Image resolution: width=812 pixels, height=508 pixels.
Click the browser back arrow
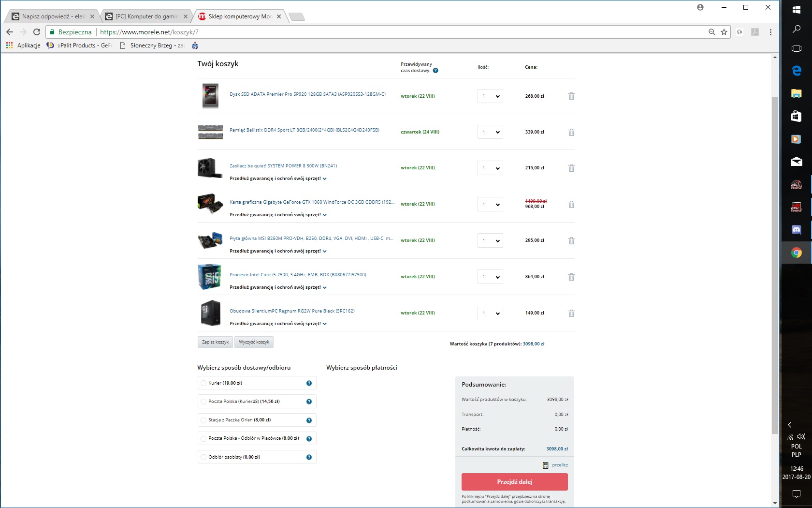pyautogui.click(x=10, y=32)
